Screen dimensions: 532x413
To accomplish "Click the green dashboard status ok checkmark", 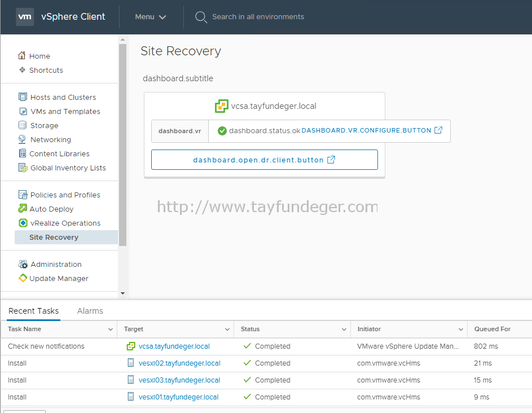I will tap(222, 131).
